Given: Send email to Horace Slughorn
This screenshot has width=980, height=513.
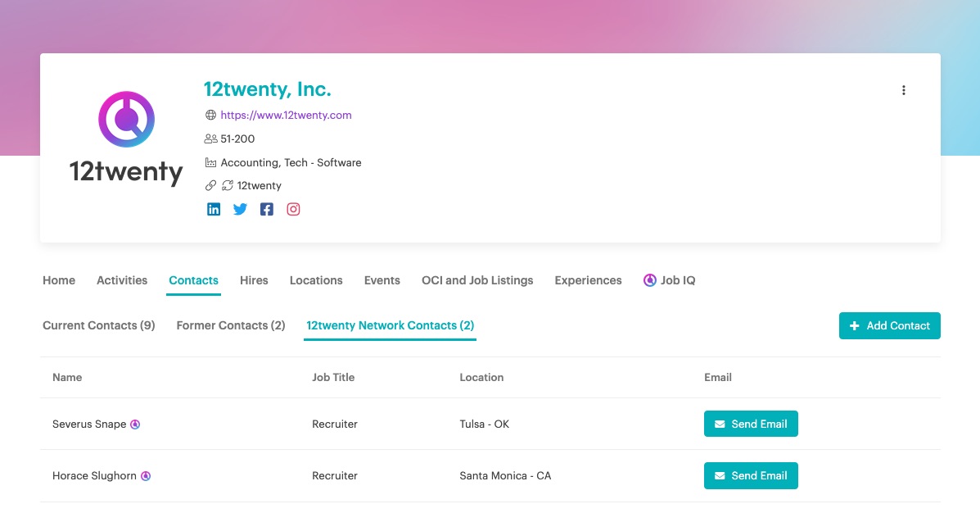Looking at the screenshot, I should click(751, 476).
